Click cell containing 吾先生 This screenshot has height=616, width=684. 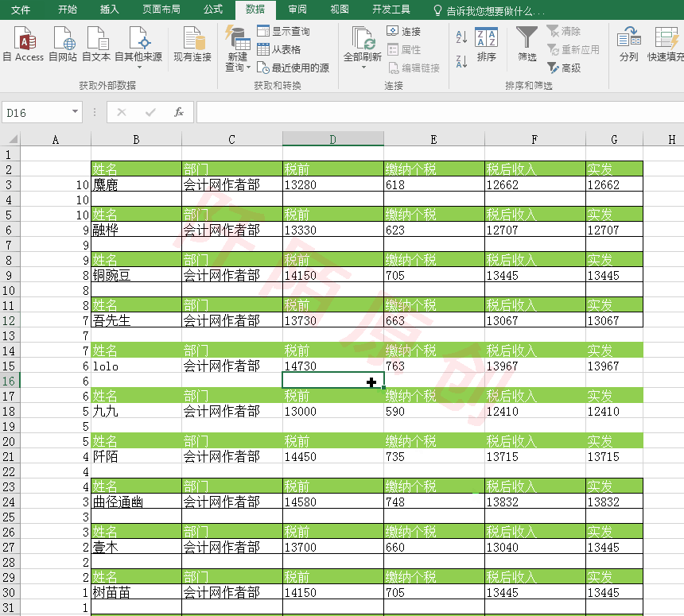pyautogui.click(x=136, y=320)
